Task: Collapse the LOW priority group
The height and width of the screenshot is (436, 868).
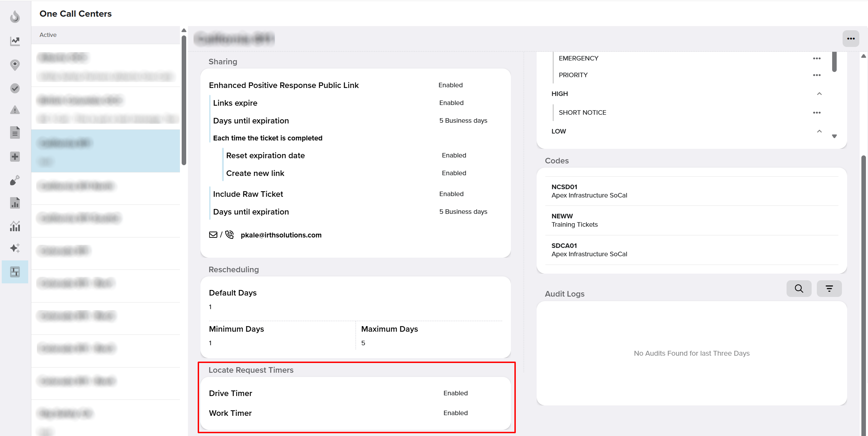Action: click(819, 131)
